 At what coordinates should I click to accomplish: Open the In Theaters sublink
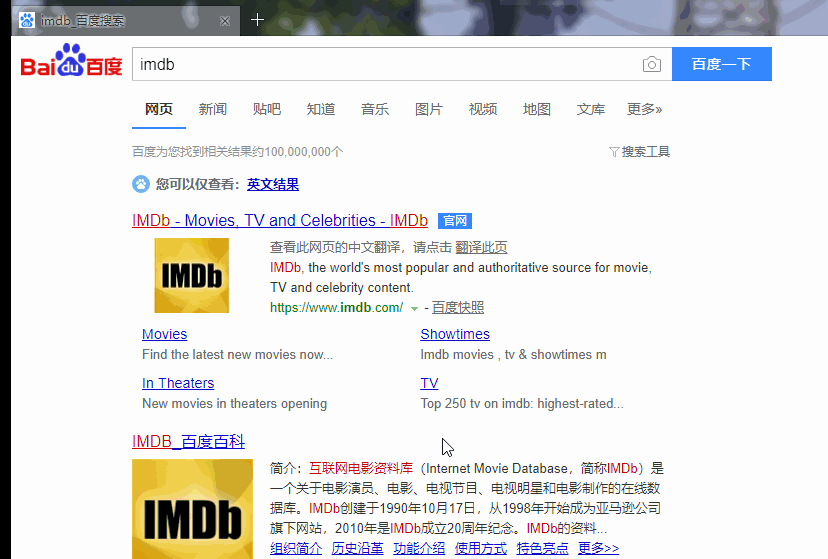[178, 383]
